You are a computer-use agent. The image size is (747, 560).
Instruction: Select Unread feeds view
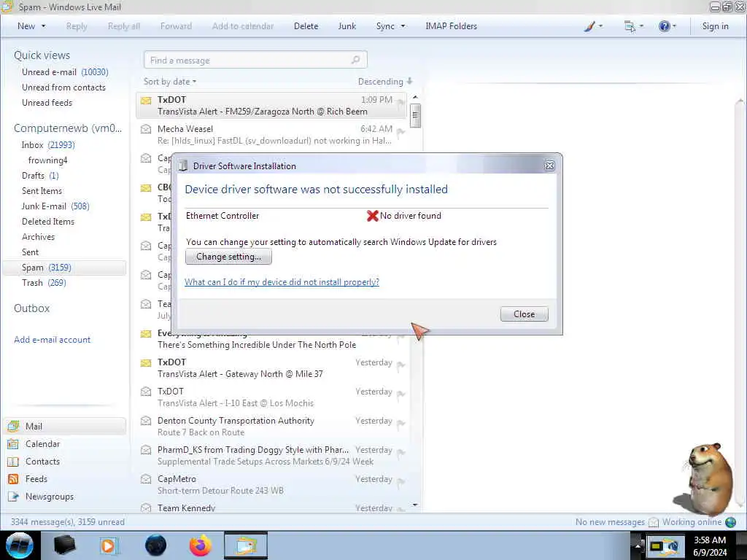tap(47, 102)
